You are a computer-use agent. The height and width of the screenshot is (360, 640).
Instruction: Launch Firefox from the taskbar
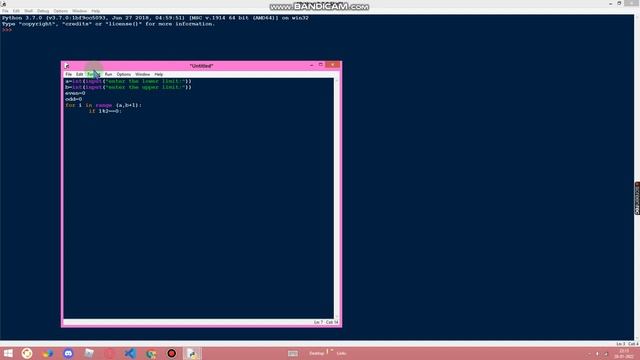pyautogui.click(x=48, y=353)
